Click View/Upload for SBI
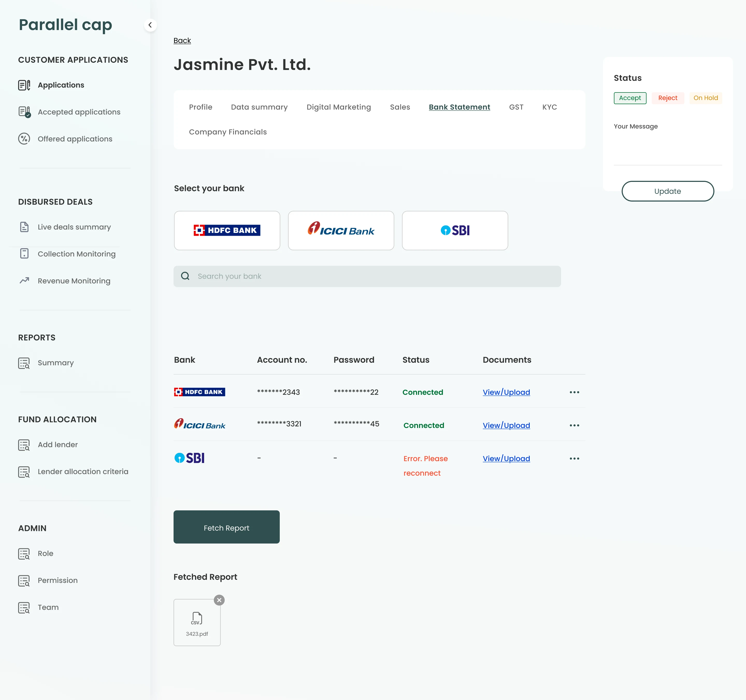This screenshot has width=746, height=700. 506,459
